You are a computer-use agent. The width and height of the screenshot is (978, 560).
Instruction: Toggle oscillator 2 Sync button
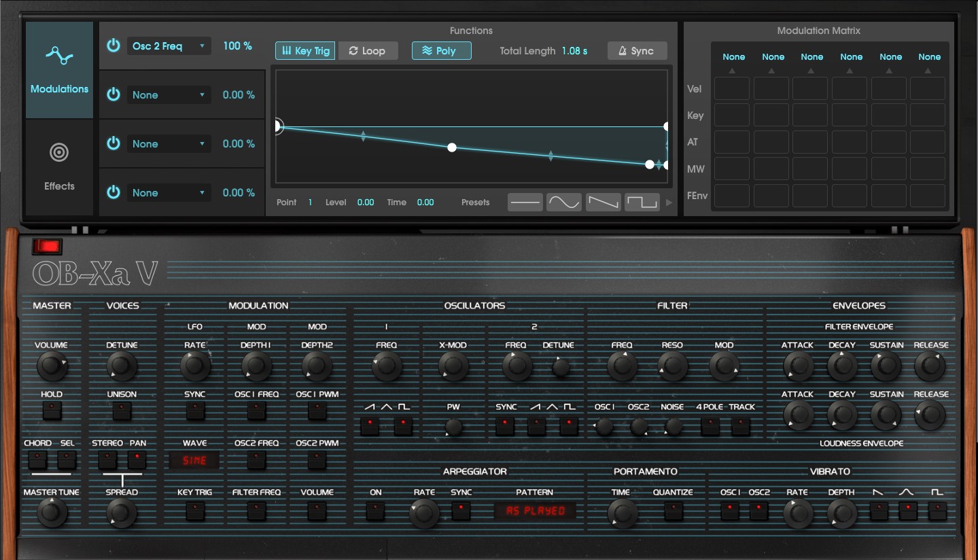pyautogui.click(x=505, y=426)
